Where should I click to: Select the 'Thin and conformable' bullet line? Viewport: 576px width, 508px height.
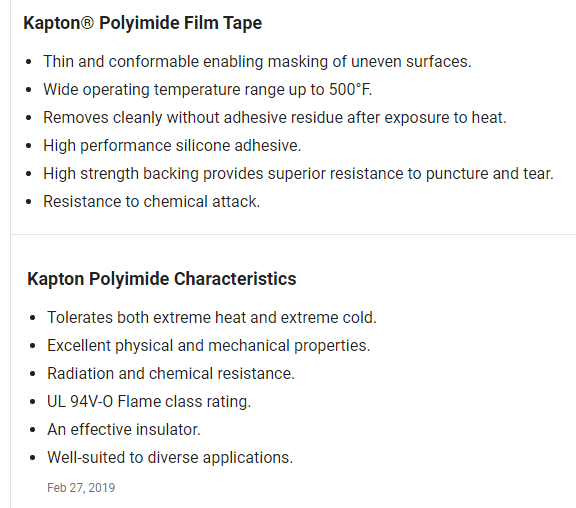[257, 61]
